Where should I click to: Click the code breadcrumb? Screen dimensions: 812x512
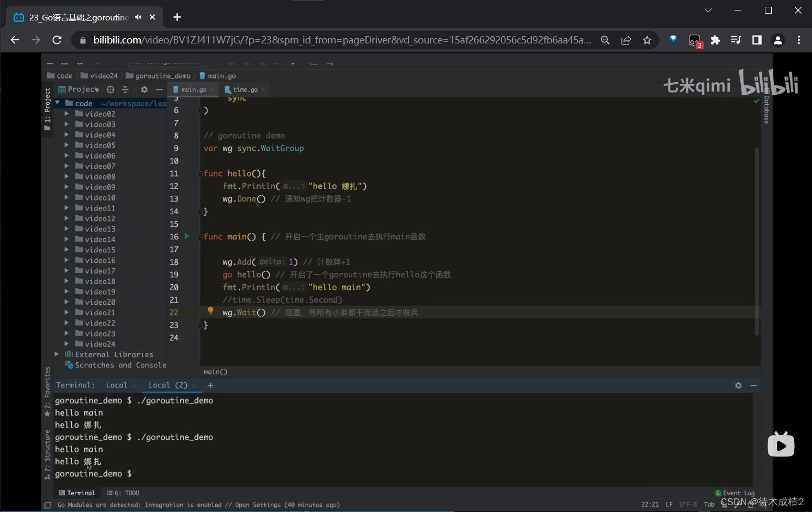click(60, 76)
